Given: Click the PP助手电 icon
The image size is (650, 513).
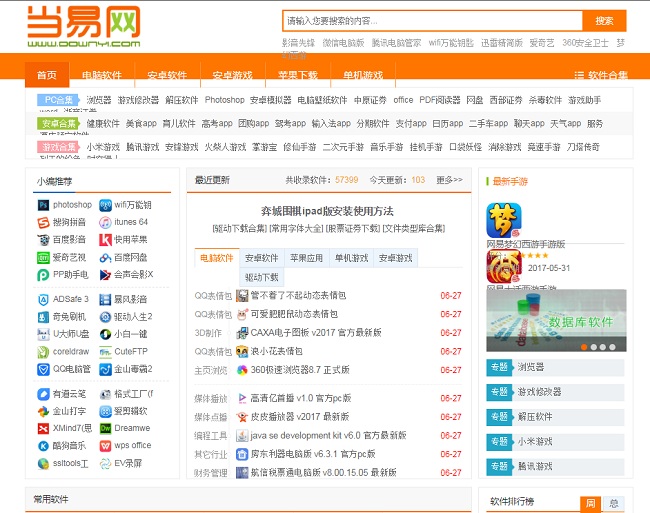Looking at the screenshot, I should click(43, 275).
